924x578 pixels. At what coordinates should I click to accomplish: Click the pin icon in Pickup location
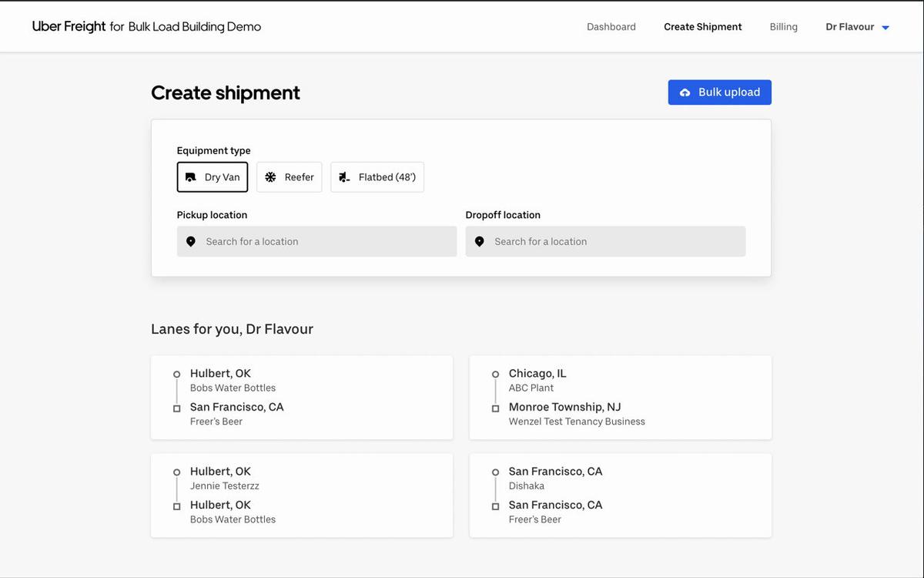pos(191,242)
